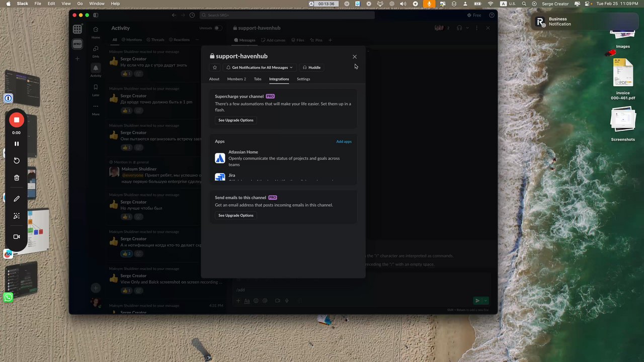Select the Tabs tab in dialog

[x=258, y=79]
